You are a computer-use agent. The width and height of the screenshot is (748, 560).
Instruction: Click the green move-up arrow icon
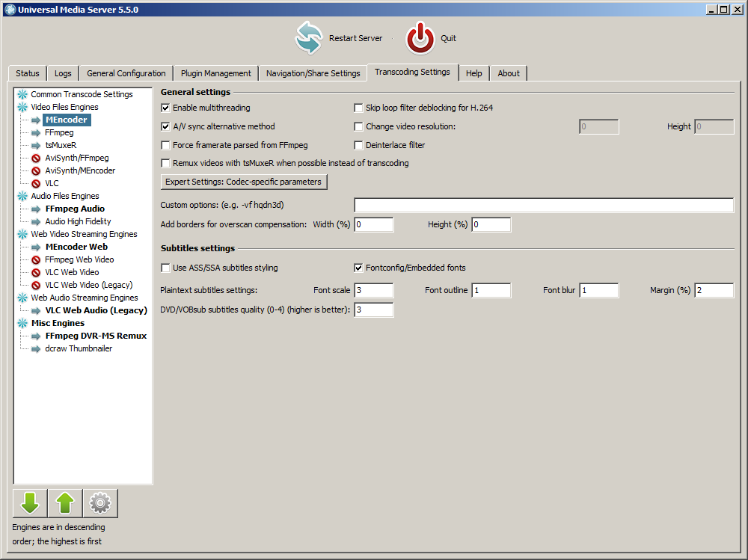tap(65, 503)
